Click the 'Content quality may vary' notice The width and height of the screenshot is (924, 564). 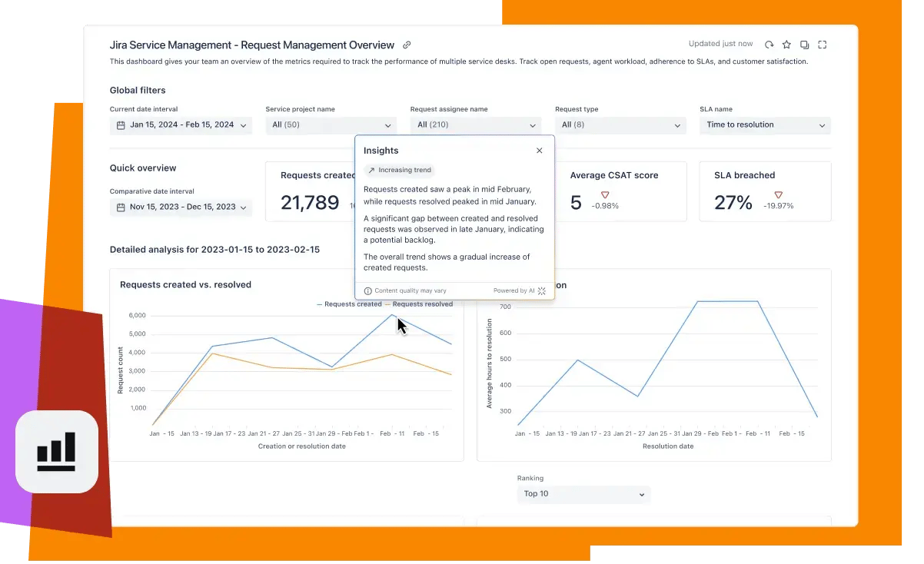[x=410, y=291]
